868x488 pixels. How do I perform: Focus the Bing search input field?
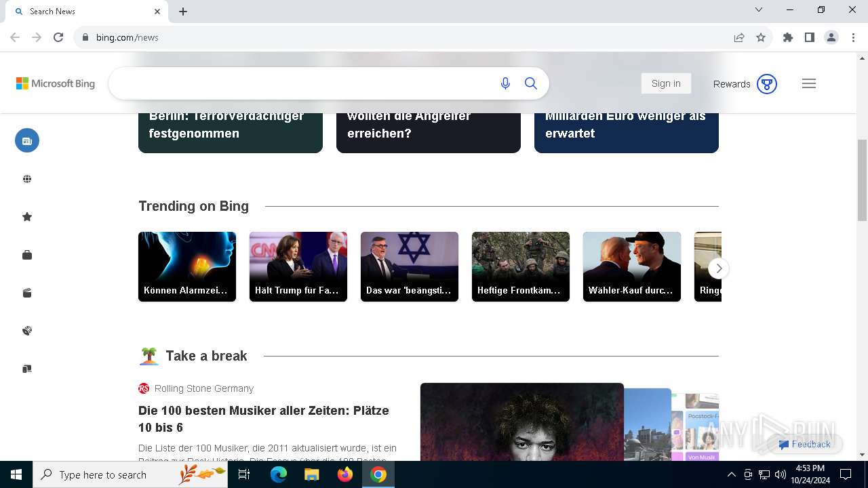[x=305, y=83]
